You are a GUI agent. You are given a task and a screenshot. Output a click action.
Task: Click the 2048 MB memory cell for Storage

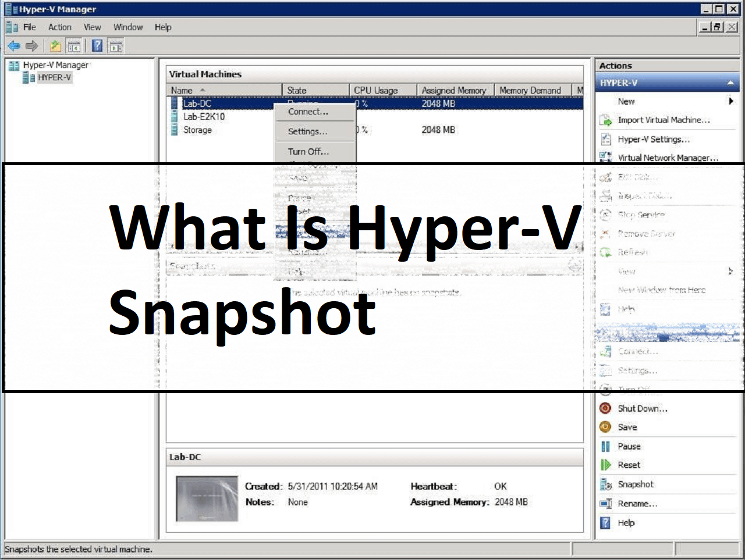pos(438,130)
